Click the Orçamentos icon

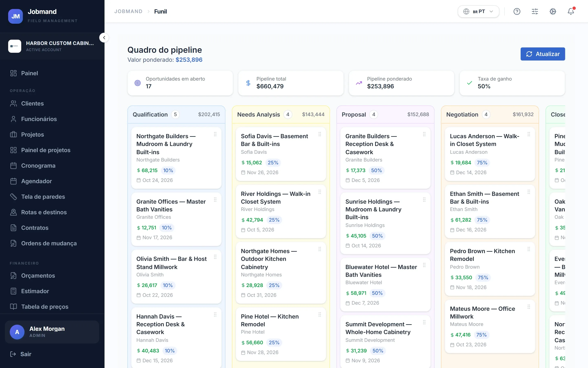(13, 276)
